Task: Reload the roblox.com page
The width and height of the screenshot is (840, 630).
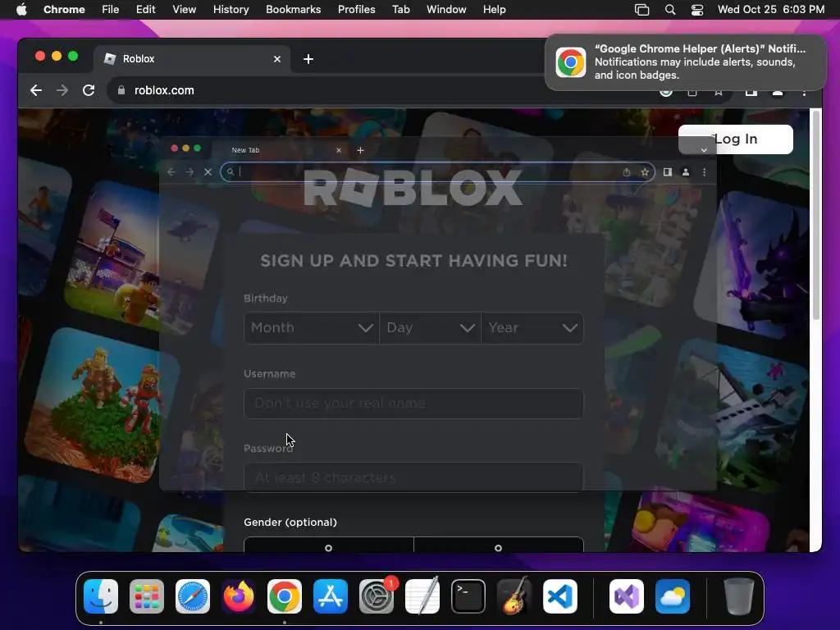Action: click(x=89, y=90)
